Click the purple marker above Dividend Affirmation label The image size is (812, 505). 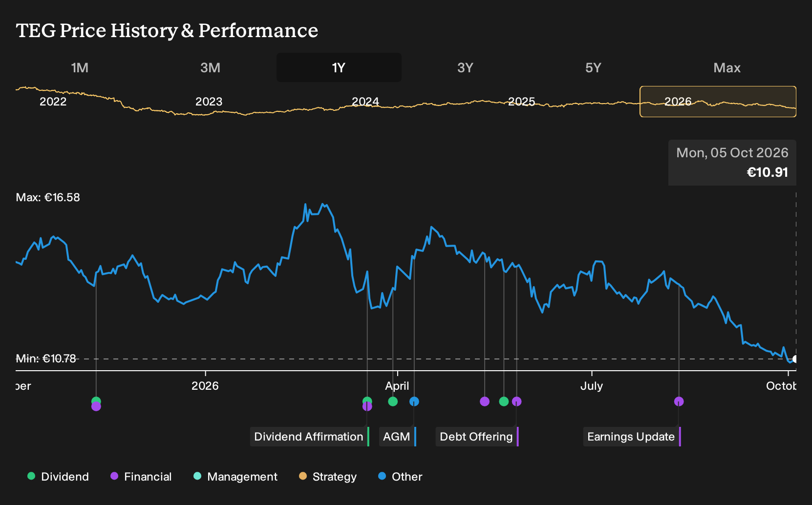point(367,406)
